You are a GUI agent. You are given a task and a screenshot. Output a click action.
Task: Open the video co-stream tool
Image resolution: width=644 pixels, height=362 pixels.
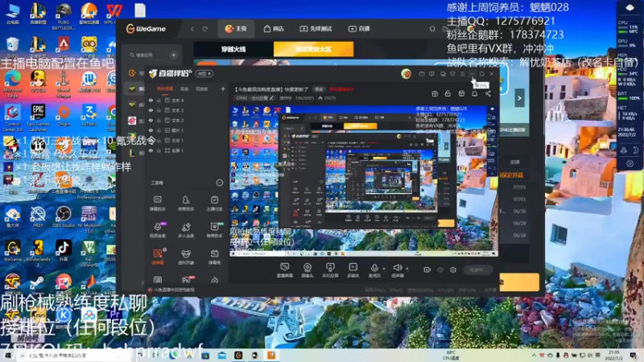point(158,229)
